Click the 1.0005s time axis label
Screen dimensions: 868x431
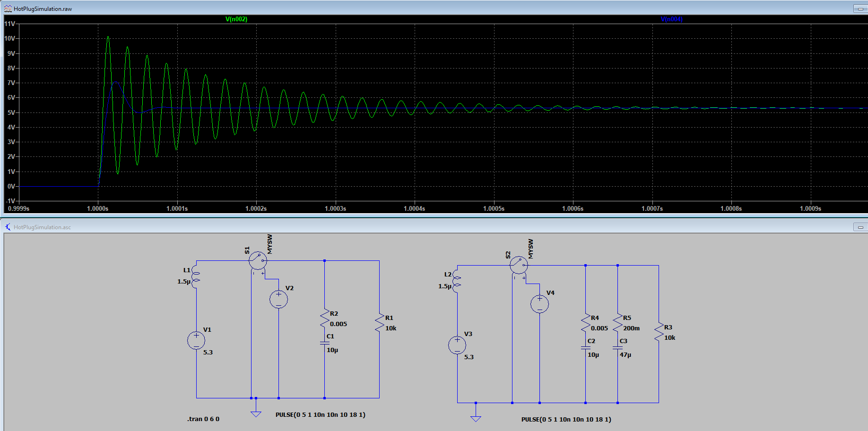click(x=494, y=208)
